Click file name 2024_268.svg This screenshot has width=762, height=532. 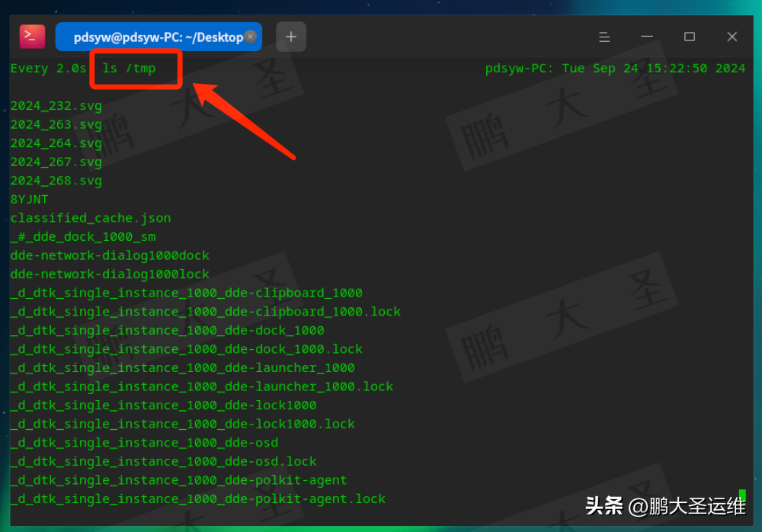[x=56, y=181]
